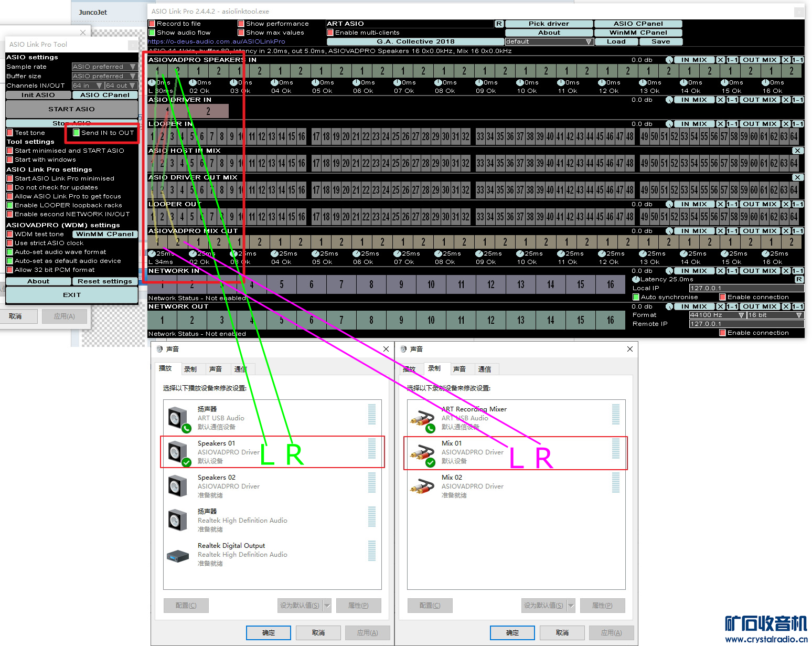Click the Save preset button
The height and width of the screenshot is (646, 812).
[x=661, y=41]
